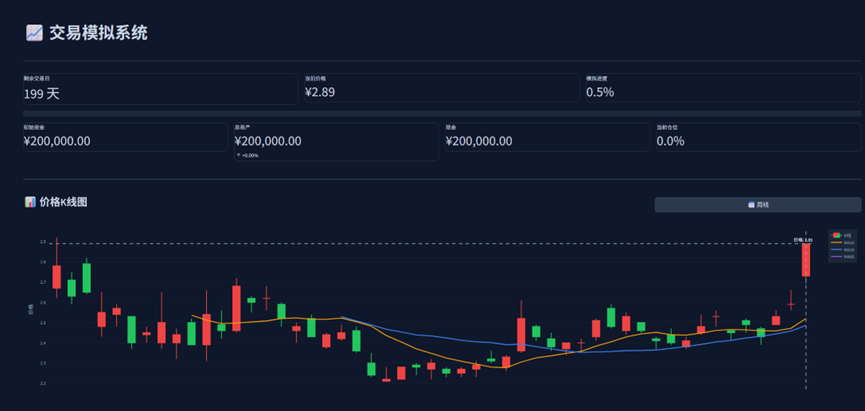Click the orange line legend icon
This screenshot has height=411, width=865.
point(836,242)
